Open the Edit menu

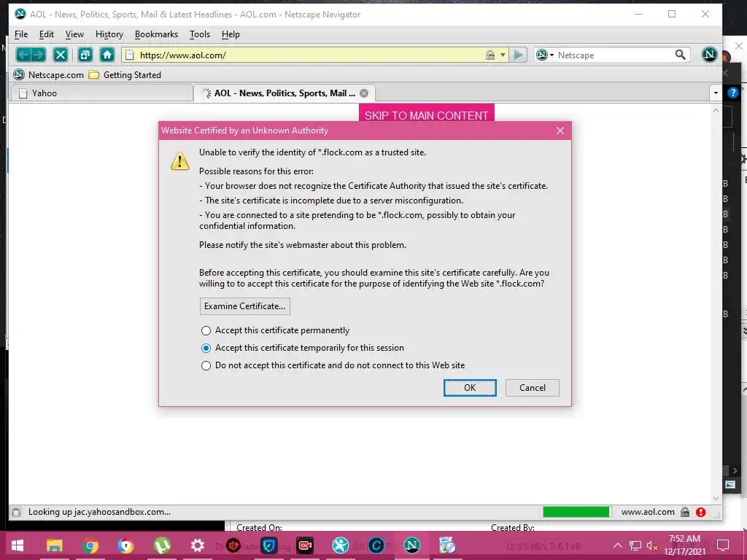46,34
